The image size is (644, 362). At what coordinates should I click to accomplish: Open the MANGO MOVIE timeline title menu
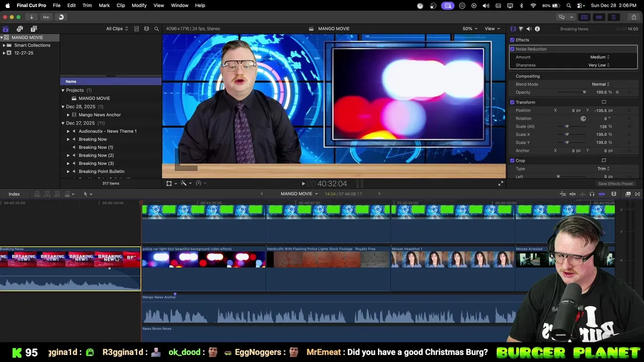pyautogui.click(x=299, y=194)
